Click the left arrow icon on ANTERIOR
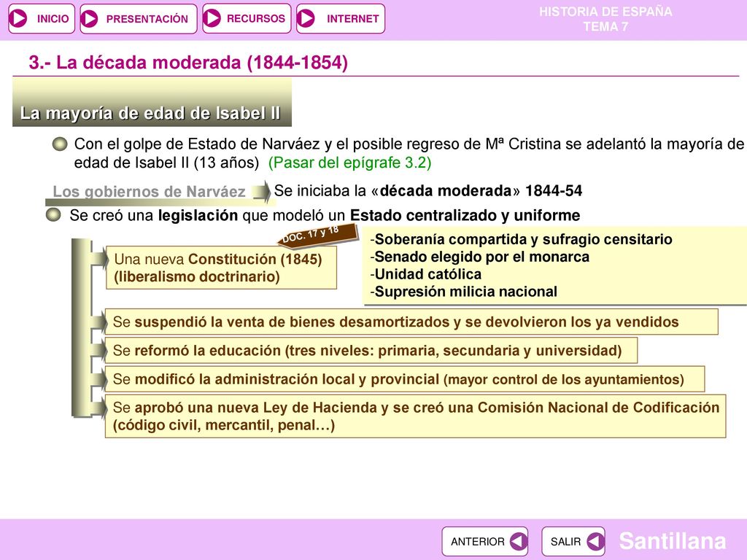The width and height of the screenshot is (747, 560). click(518, 542)
